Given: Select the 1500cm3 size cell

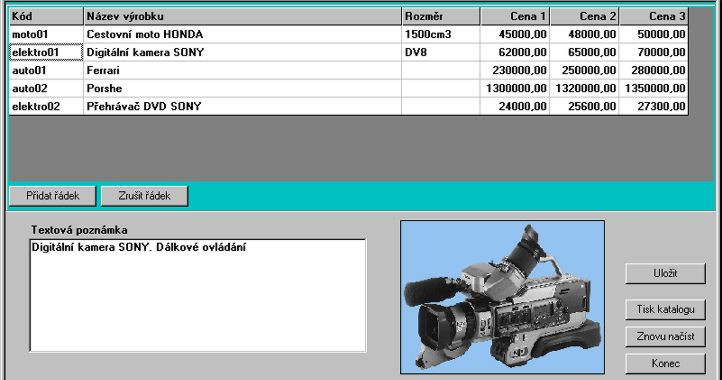Looking at the screenshot, I should tap(441, 35).
